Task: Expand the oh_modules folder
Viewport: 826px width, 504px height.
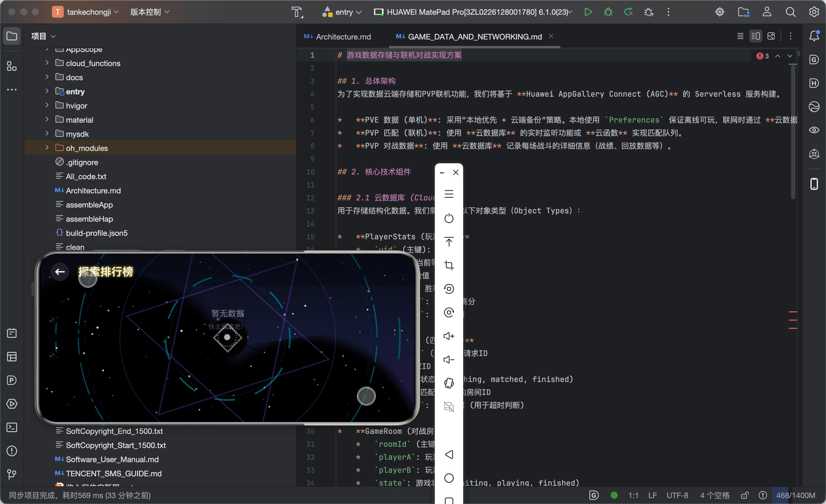Action: click(x=47, y=147)
